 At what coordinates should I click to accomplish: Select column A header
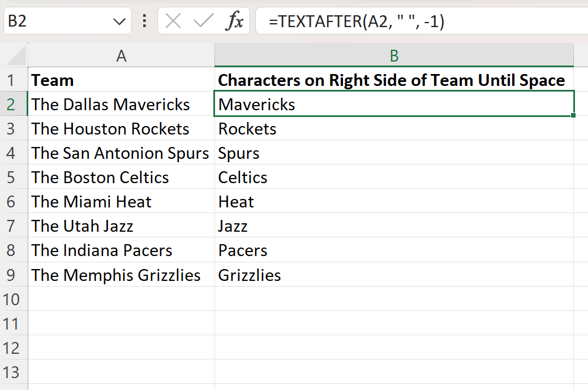[x=121, y=55]
